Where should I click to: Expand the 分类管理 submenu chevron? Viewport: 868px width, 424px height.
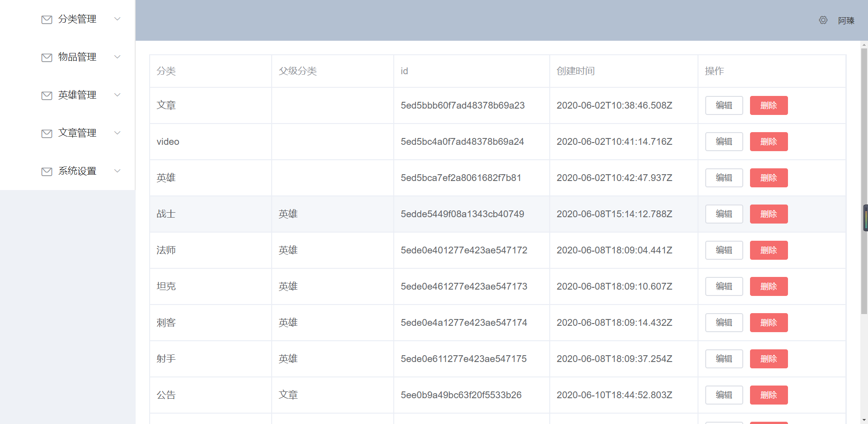click(x=118, y=19)
